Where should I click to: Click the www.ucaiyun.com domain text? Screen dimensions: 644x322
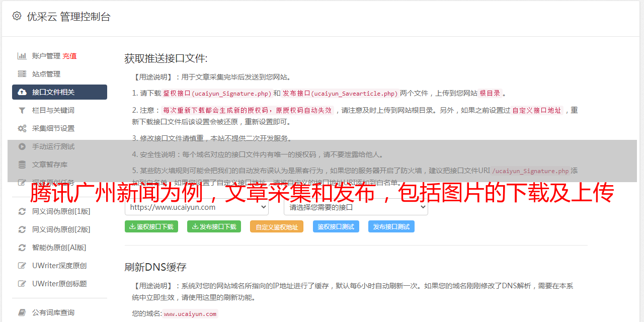190,313
